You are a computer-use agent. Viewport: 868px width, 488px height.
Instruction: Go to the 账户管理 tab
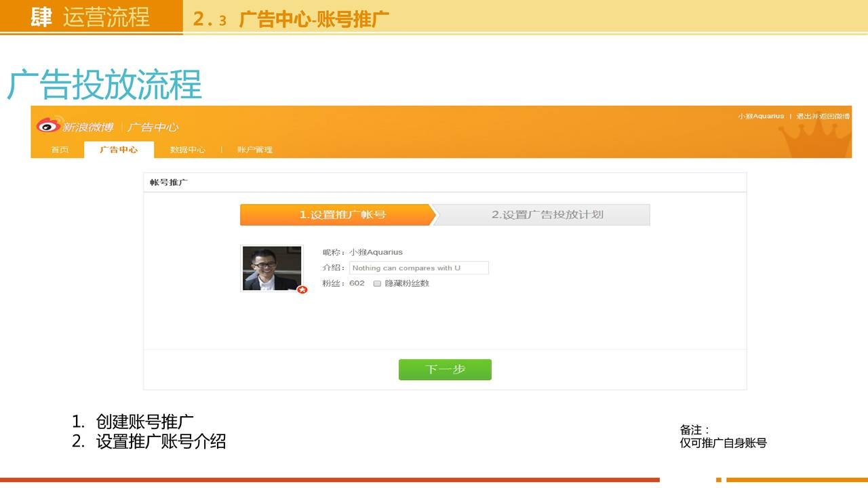[x=255, y=150]
